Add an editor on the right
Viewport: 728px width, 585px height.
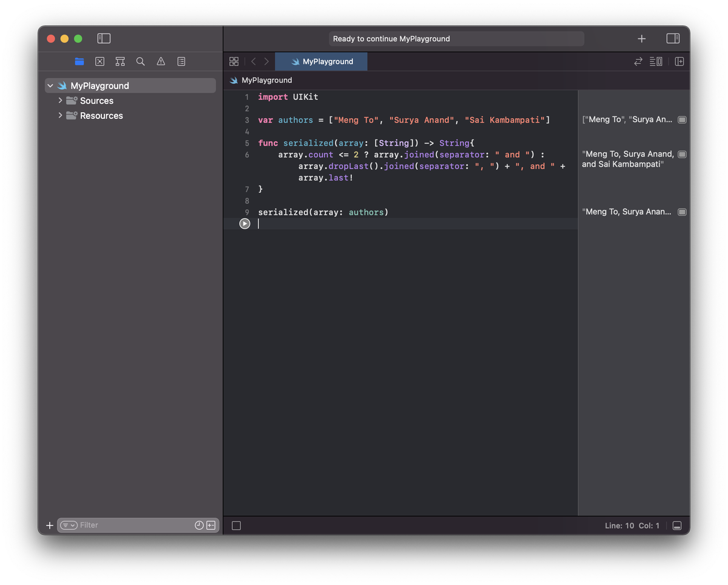click(x=679, y=61)
